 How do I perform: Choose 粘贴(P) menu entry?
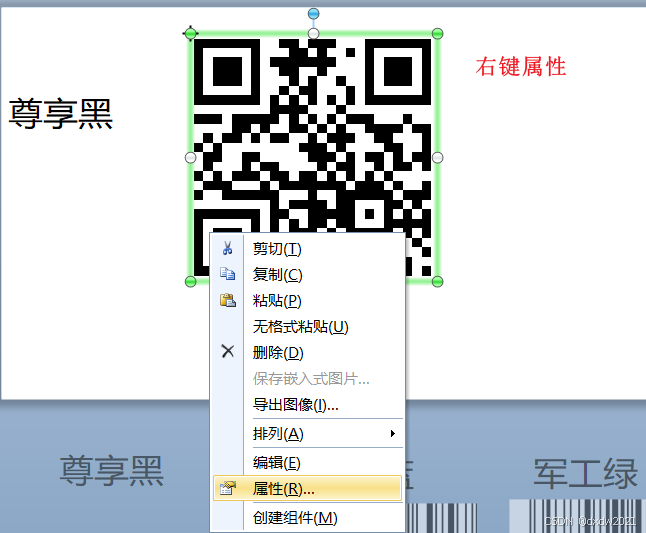(307, 301)
